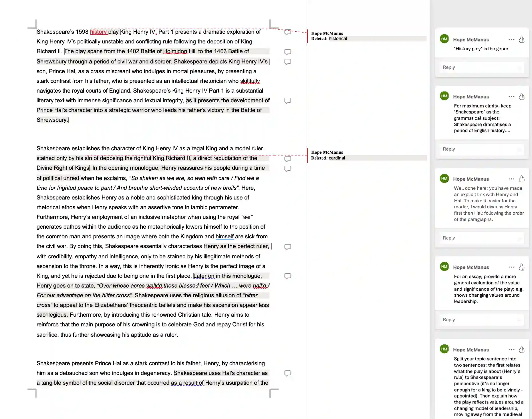
Task: Like the 'History play is the genre' comment
Action: pos(522,39)
